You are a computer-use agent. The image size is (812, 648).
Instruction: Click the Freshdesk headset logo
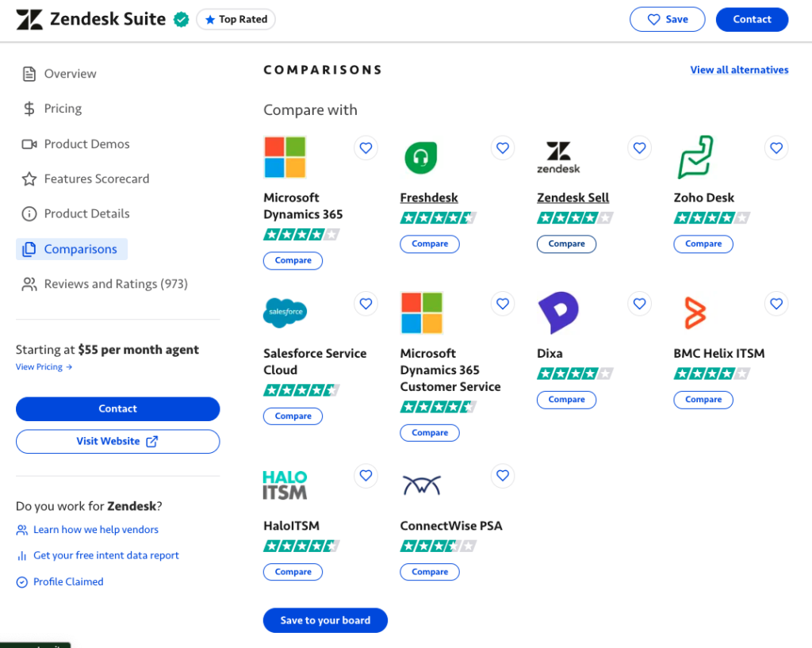(421, 157)
